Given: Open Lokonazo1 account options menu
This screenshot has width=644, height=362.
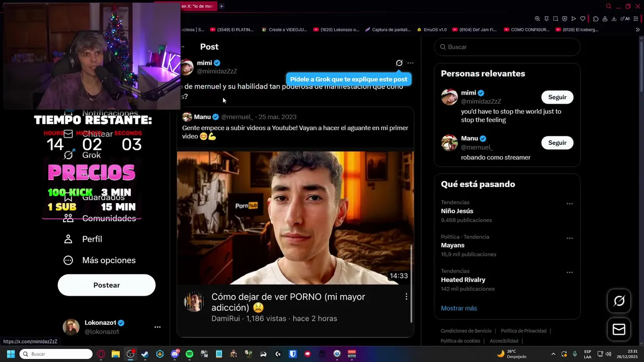Looking at the screenshot, I should coord(157,327).
